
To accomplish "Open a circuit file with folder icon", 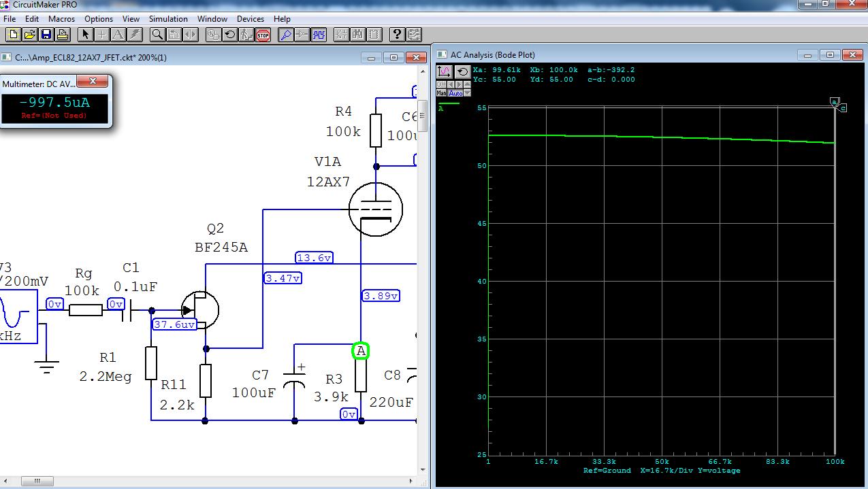I will click(30, 34).
